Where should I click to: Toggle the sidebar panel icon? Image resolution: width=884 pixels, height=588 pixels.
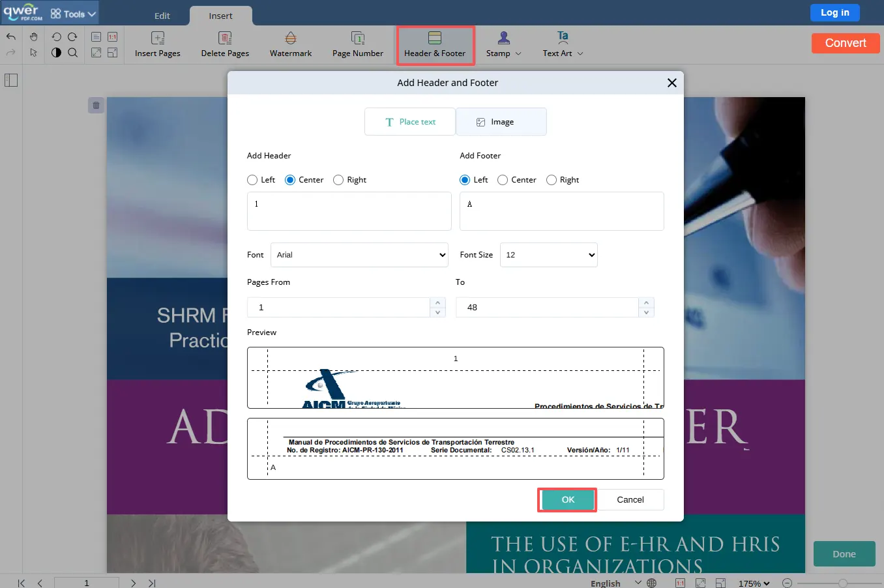pos(11,80)
